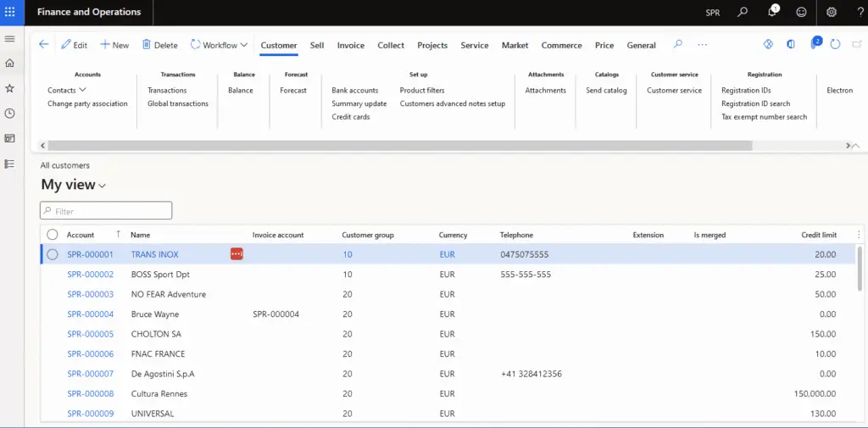
Task: Click the action pane search magnifier
Action: 677,45
